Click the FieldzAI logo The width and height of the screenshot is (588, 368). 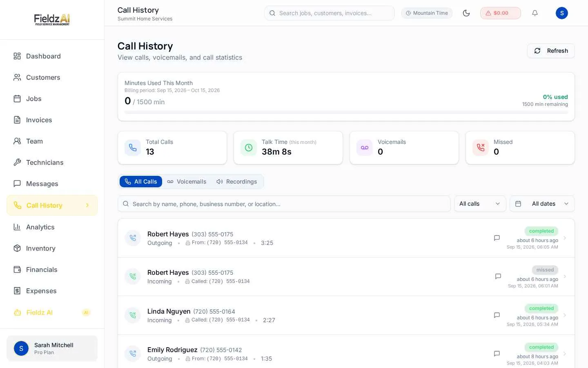pos(52,20)
